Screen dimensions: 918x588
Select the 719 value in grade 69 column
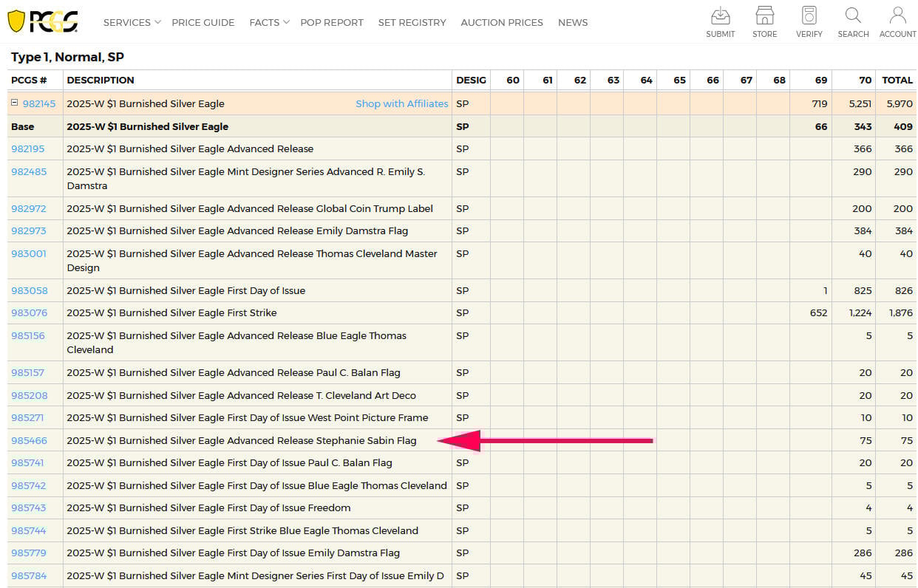click(x=819, y=103)
